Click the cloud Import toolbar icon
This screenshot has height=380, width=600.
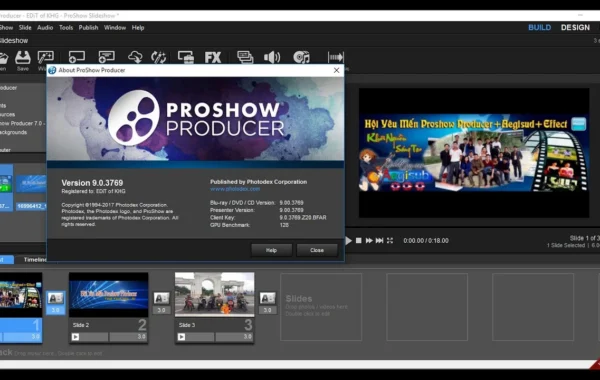click(135, 57)
